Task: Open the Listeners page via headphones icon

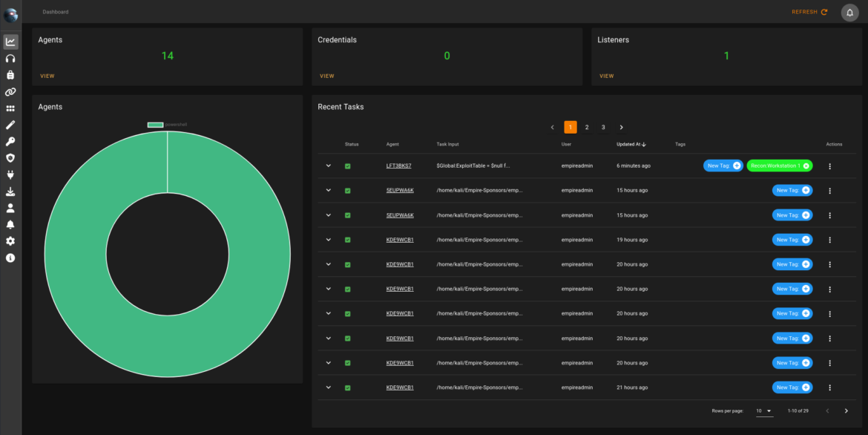Action: click(10, 58)
